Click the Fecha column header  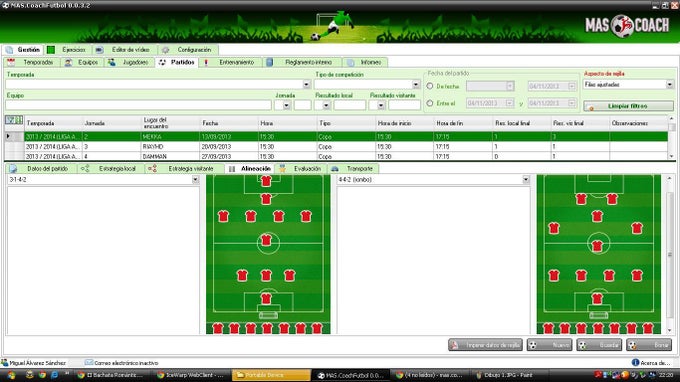pos(229,123)
